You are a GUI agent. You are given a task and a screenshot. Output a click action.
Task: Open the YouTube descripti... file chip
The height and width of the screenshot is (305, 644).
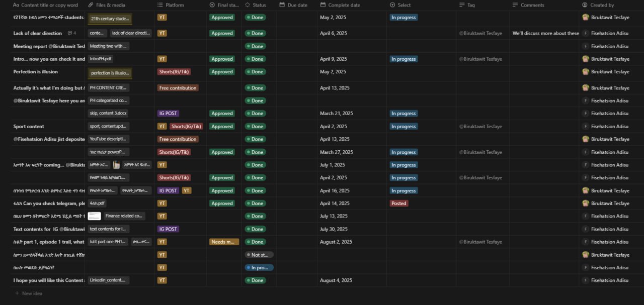[x=109, y=139]
